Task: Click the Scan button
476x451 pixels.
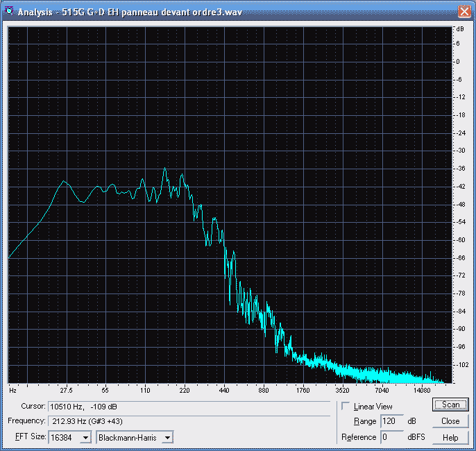Action: 450,405
